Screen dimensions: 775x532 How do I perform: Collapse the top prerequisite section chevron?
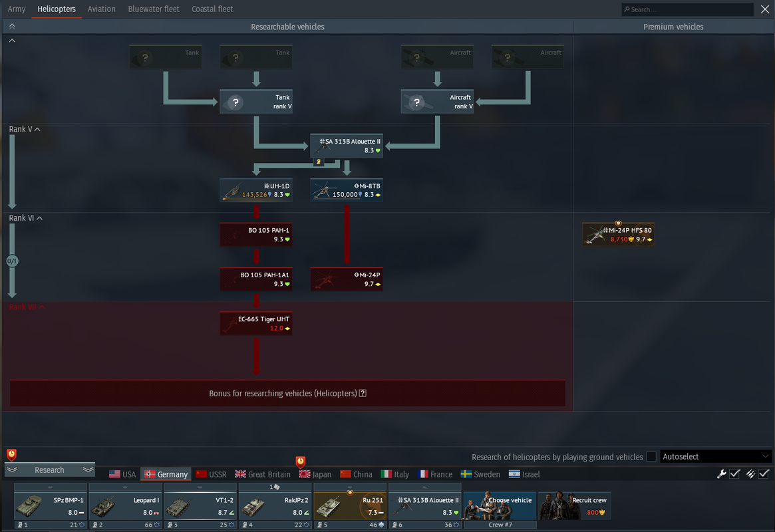(12, 41)
